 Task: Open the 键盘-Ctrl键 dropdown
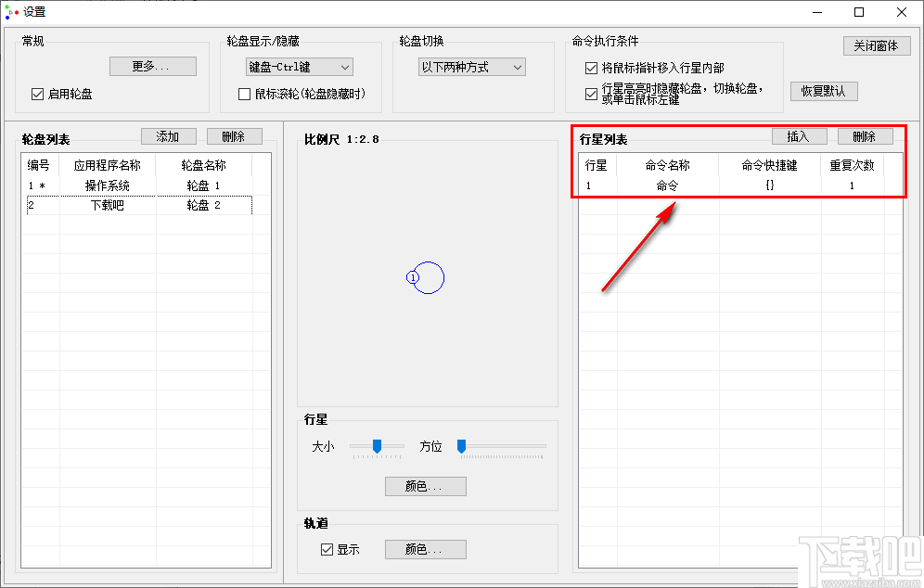pos(299,66)
